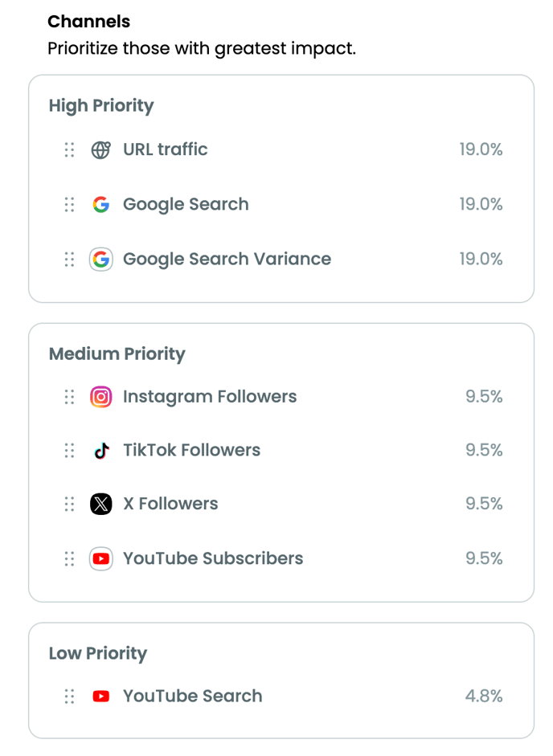Click the YouTube Search play icon
Screen dimensions: 553x756
coord(100,697)
